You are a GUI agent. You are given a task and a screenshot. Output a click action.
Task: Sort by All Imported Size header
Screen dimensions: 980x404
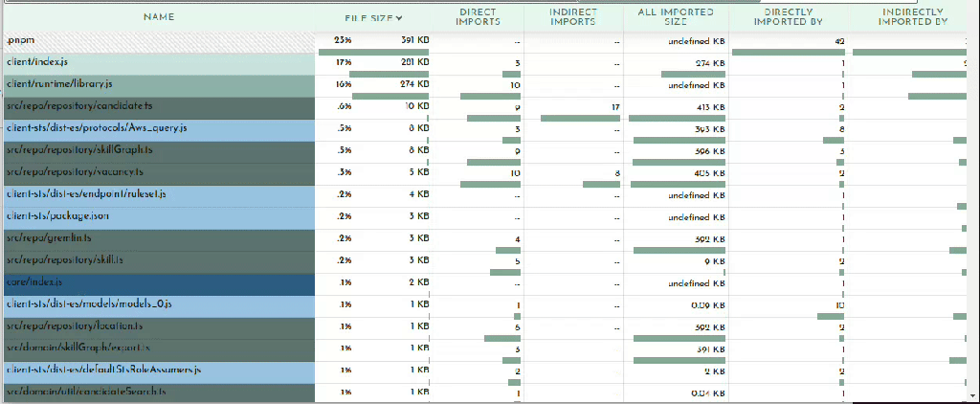[x=677, y=17]
